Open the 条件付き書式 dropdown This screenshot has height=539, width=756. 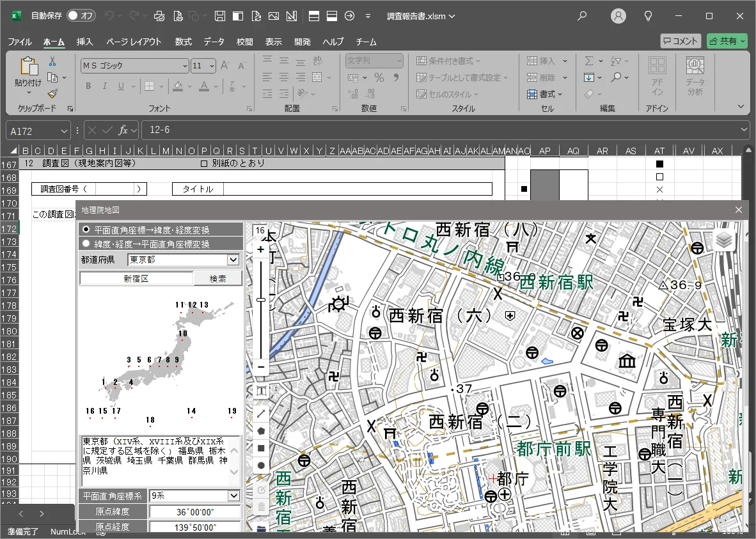click(448, 61)
